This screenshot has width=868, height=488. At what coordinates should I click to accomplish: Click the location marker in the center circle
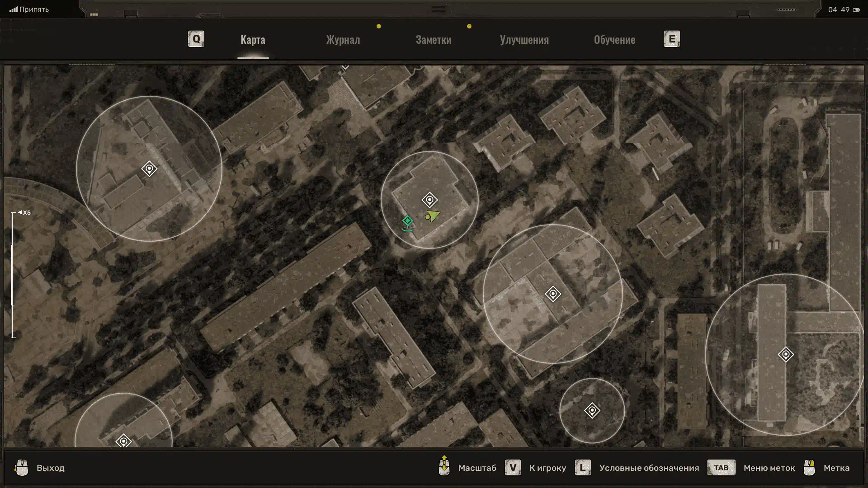(x=429, y=199)
